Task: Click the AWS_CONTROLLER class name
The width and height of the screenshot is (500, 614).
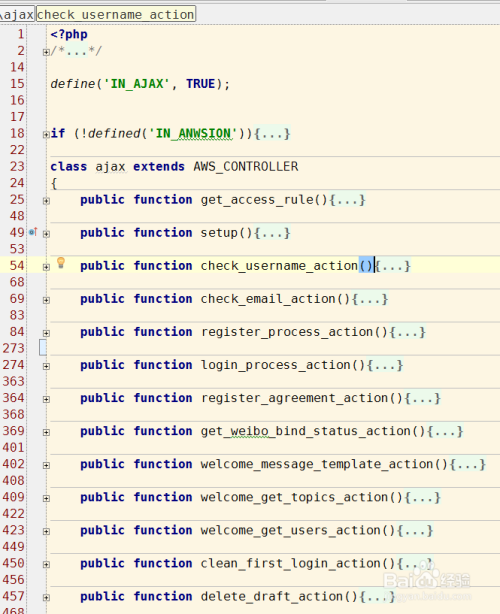Action: click(246, 167)
